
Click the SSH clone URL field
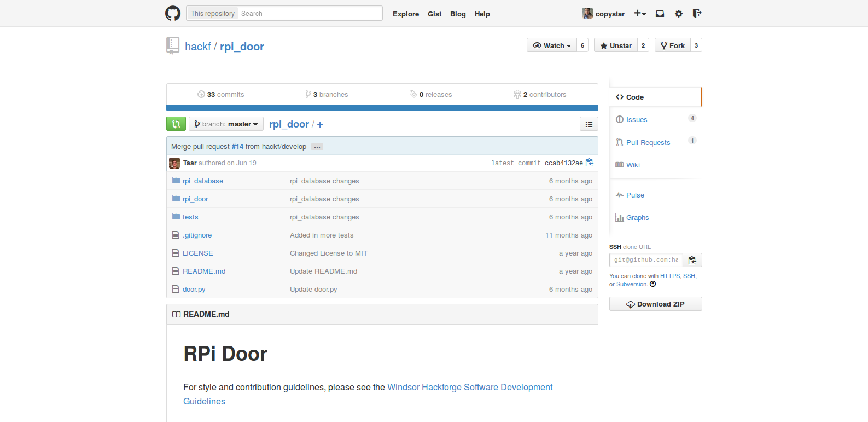pos(646,260)
